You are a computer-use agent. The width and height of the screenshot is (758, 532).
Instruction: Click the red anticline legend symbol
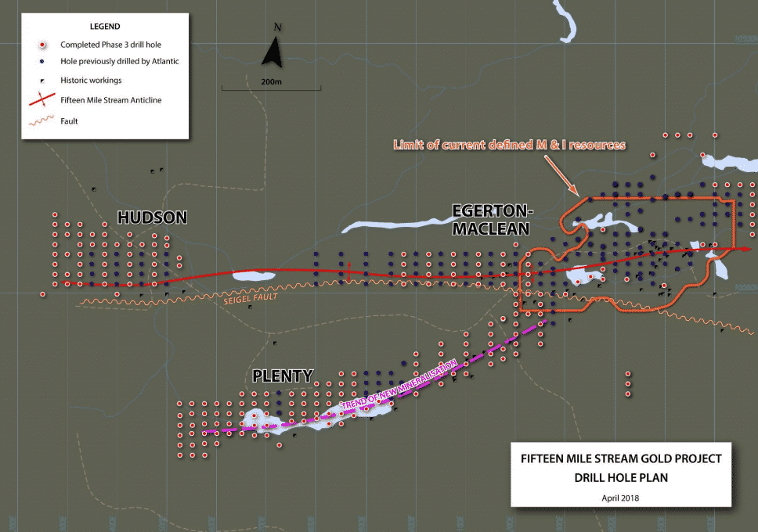pos(42,100)
